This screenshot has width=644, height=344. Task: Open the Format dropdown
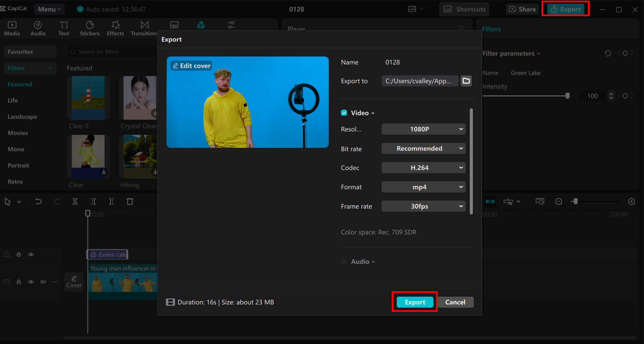423,187
